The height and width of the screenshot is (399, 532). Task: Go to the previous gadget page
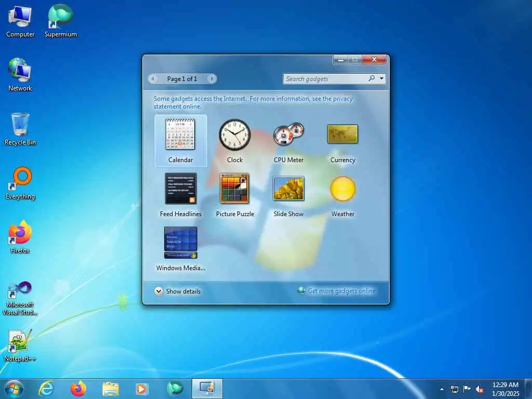pyautogui.click(x=153, y=79)
